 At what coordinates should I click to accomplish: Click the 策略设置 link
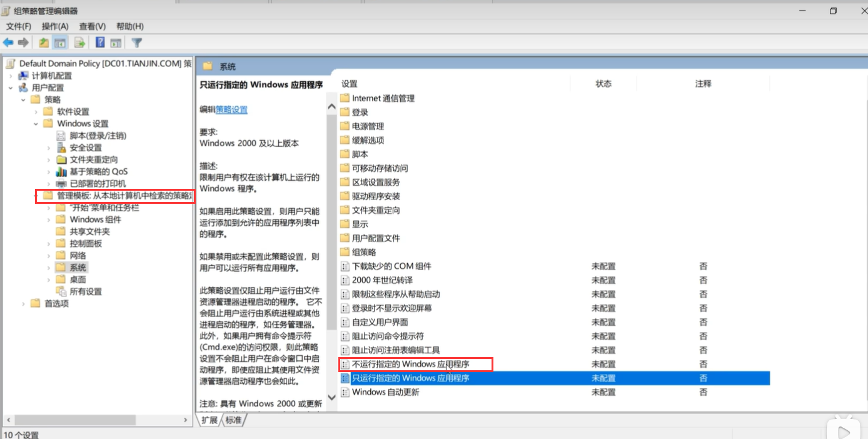point(231,109)
